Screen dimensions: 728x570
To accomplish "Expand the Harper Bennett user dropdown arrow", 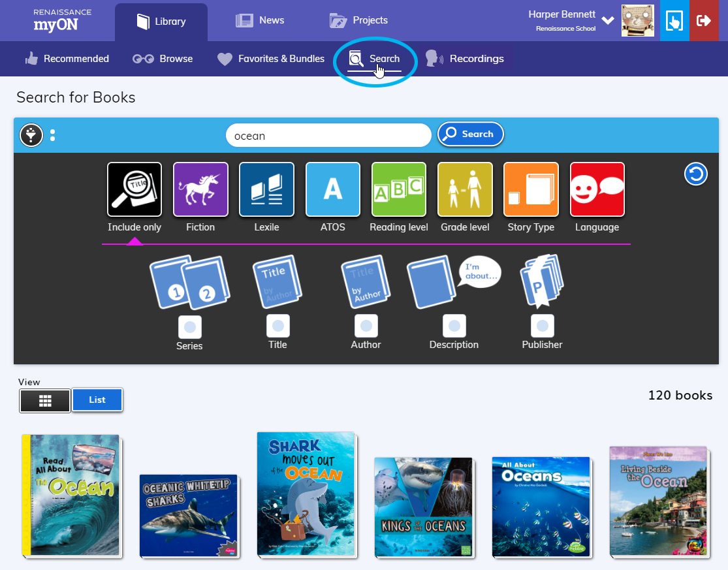I will (608, 21).
